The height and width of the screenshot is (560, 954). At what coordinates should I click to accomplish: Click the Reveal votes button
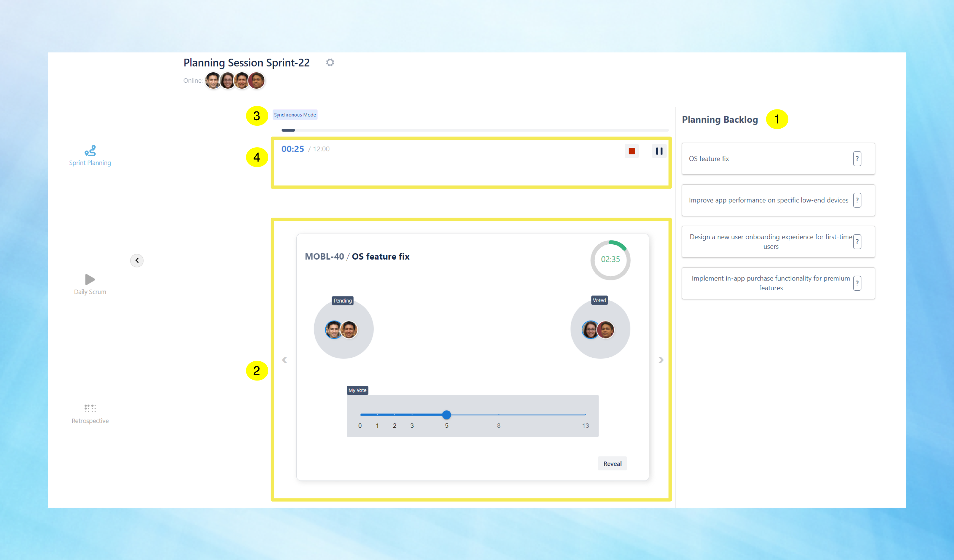[x=612, y=464]
